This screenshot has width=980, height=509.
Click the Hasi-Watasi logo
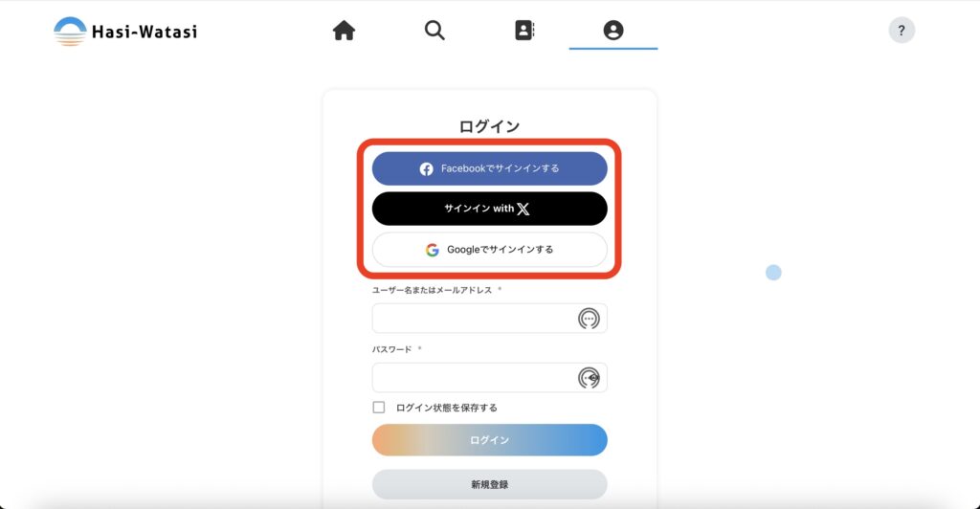[125, 32]
